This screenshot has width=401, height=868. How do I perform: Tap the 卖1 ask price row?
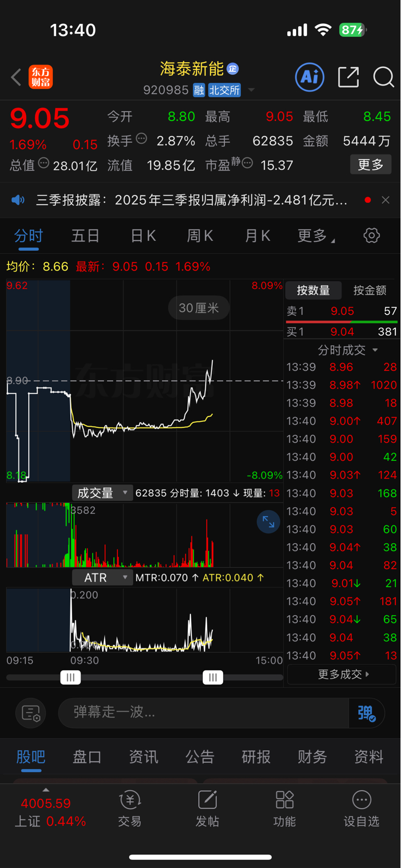point(342,311)
